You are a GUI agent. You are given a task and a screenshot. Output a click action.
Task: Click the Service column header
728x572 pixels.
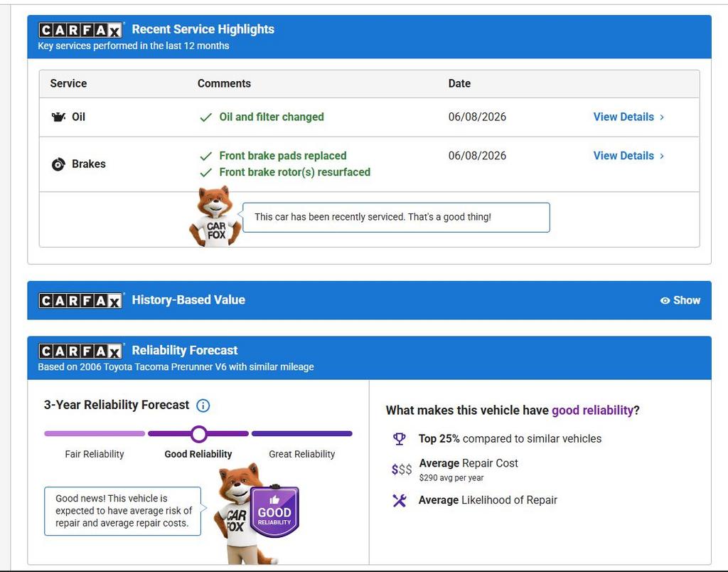click(x=68, y=84)
